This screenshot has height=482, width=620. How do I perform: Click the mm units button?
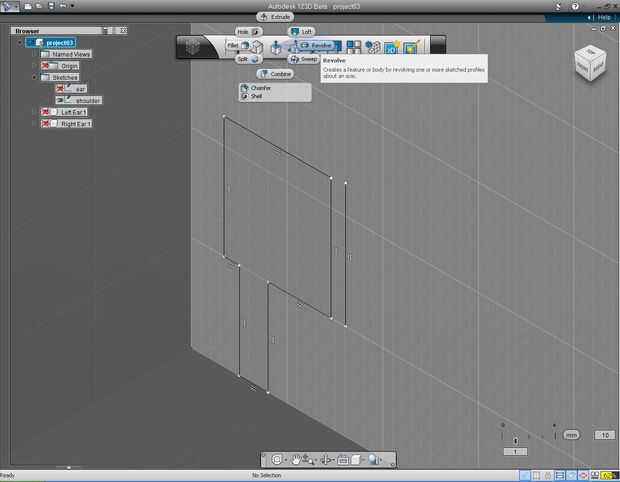click(571, 435)
